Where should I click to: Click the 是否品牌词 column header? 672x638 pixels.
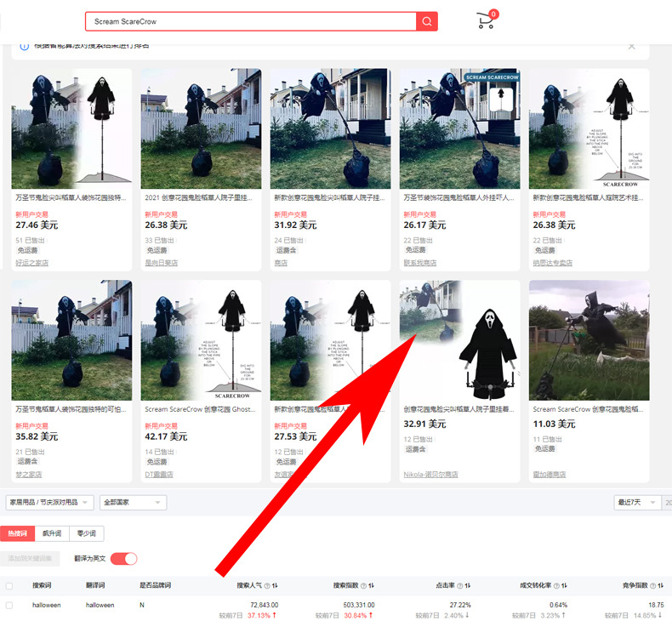coord(155,585)
